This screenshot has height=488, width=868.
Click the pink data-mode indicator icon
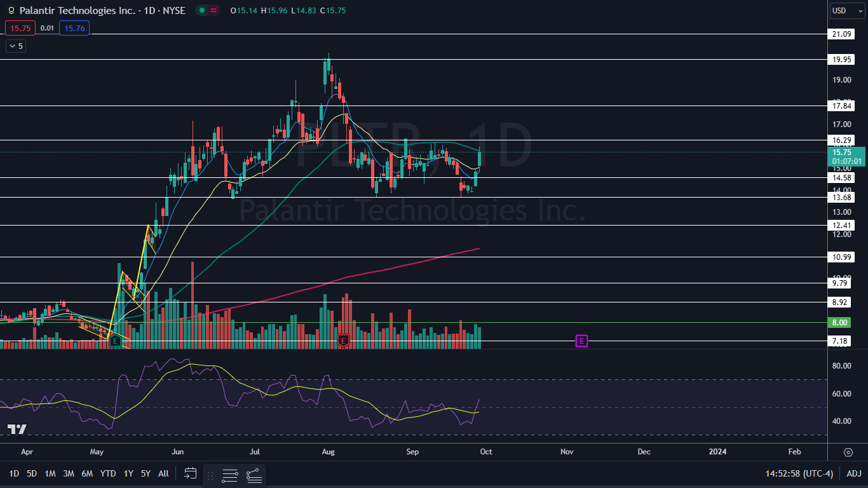214,10
